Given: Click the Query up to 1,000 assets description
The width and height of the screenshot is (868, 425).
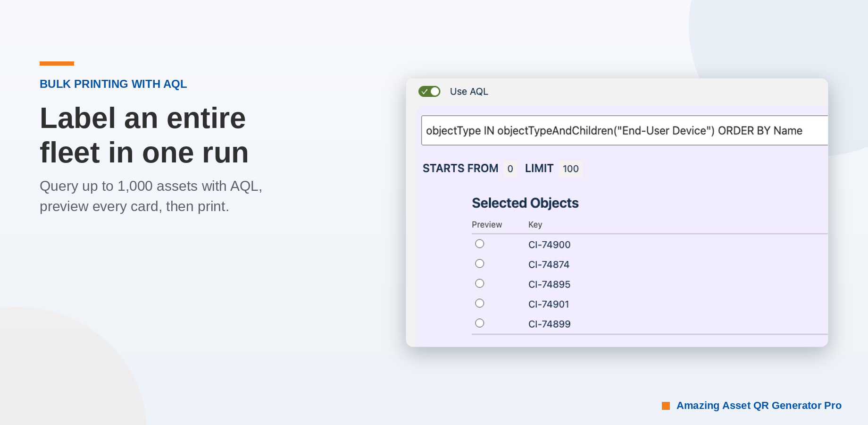Looking at the screenshot, I should coord(151,196).
